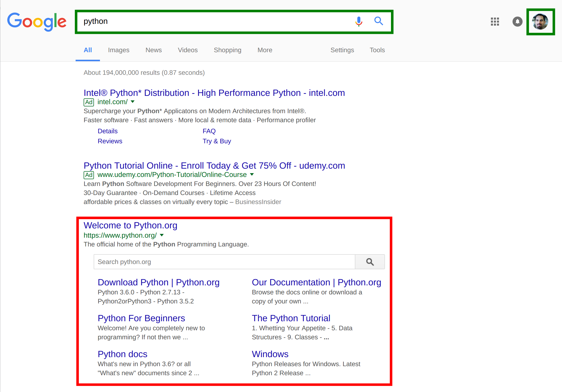The width and height of the screenshot is (562, 392).
Task: Open the Try & Buy sitelink
Action: (217, 141)
